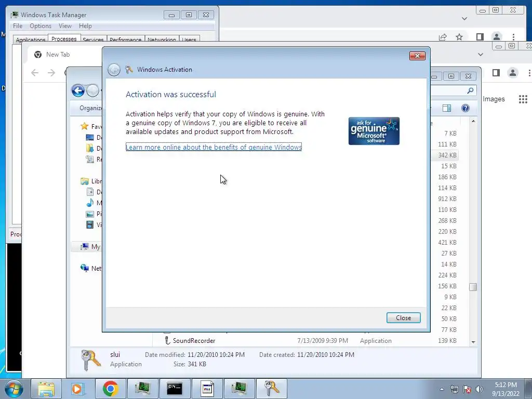Select the SoundRecorder file row
The height and width of the screenshot is (399, 532).
tap(311, 341)
